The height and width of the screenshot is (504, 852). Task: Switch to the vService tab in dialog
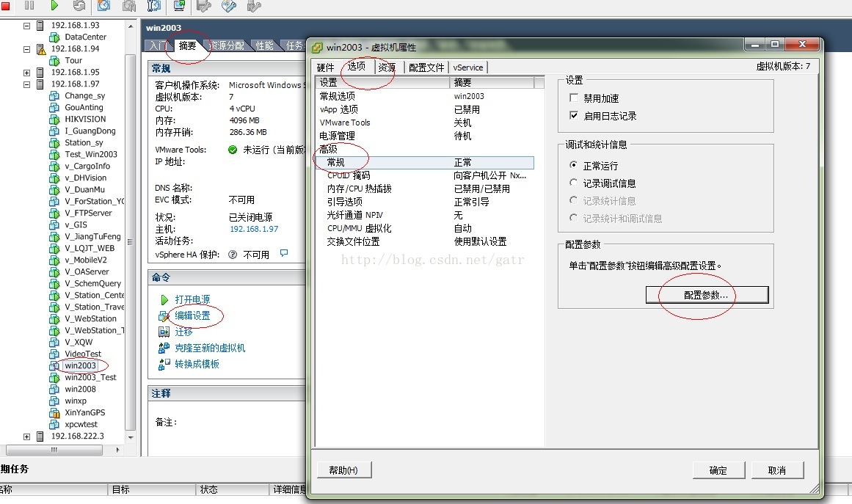tap(468, 67)
